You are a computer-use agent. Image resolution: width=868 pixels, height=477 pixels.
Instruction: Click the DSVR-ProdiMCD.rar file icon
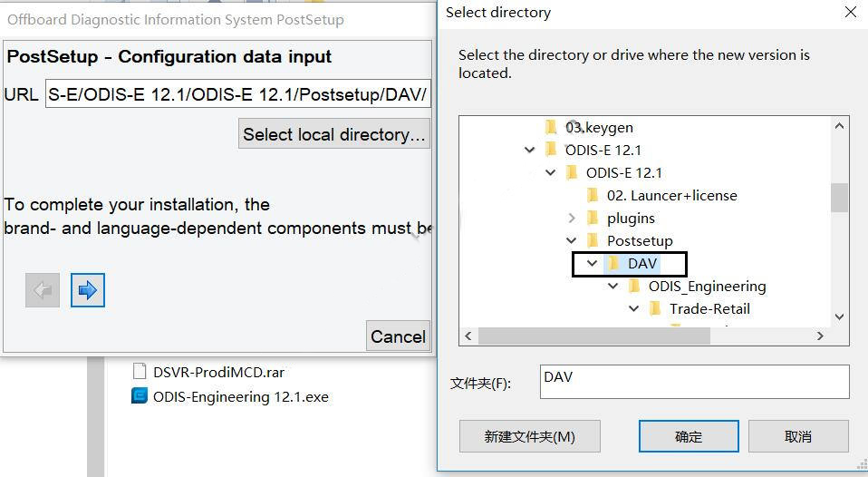pos(140,371)
